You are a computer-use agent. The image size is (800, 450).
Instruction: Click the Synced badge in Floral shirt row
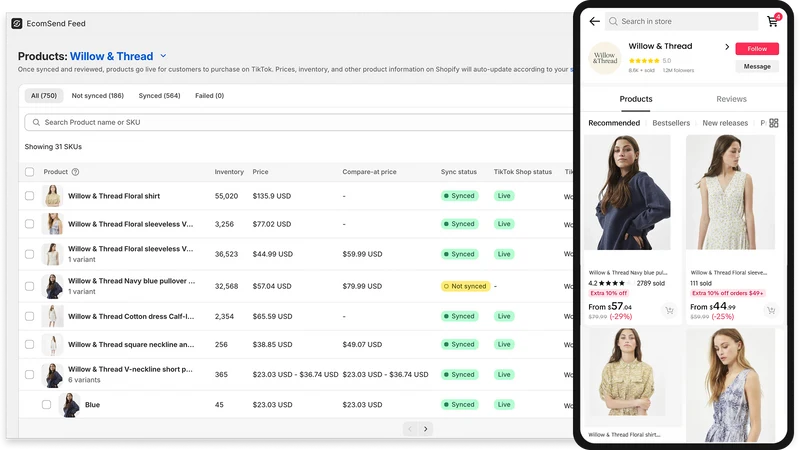click(x=459, y=196)
